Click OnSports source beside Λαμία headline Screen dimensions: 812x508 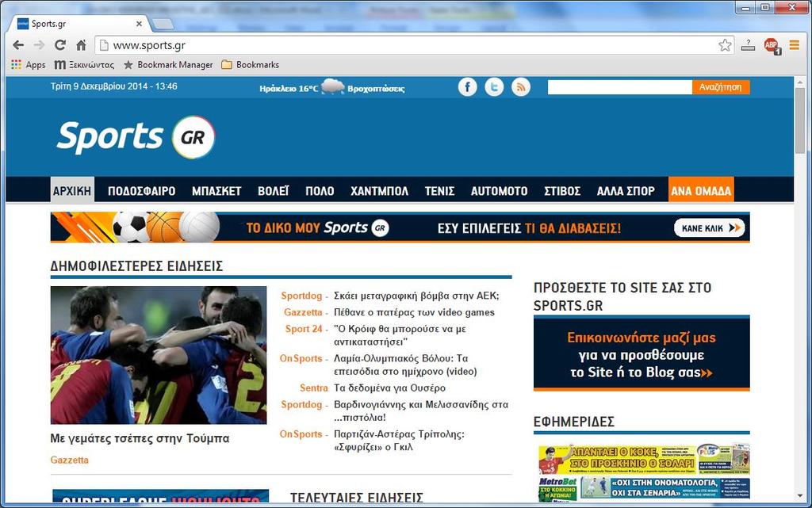301,358
